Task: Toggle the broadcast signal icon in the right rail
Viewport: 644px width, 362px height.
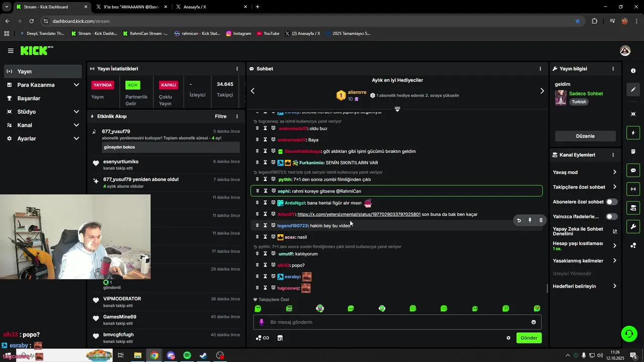Action: 633,189
